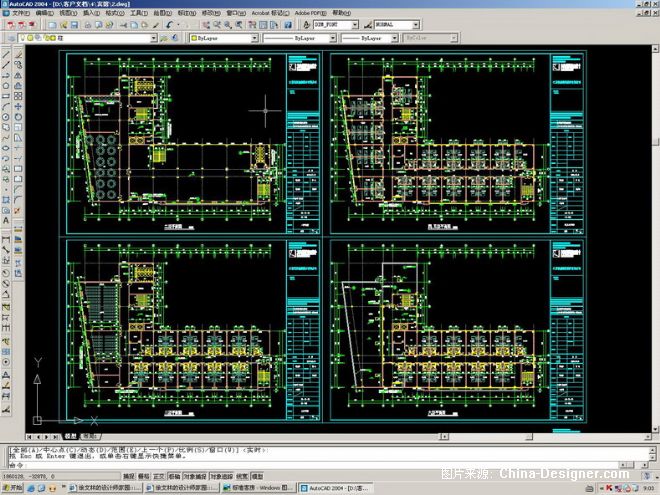The width and height of the screenshot is (660, 495).
Task: Open the Undo history dropdown arrow
Action: click(178, 25)
